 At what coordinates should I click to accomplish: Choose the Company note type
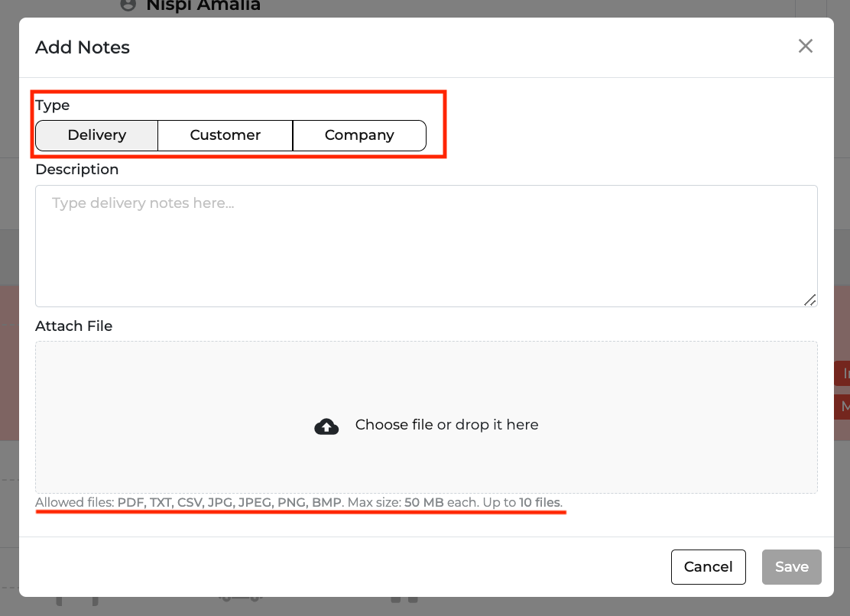point(359,135)
